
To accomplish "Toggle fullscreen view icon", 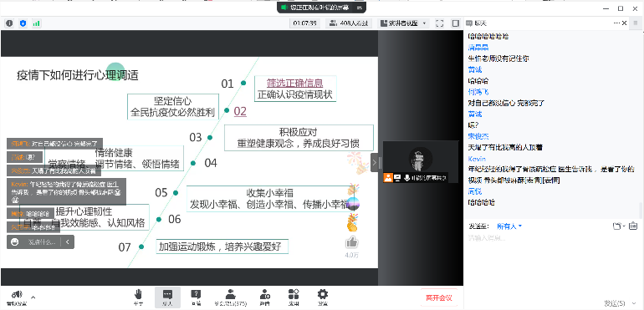I will tap(439, 23).
